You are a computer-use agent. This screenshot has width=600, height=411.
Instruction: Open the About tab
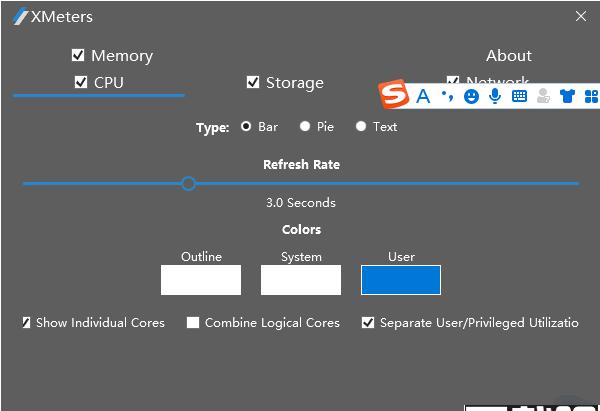click(x=508, y=56)
